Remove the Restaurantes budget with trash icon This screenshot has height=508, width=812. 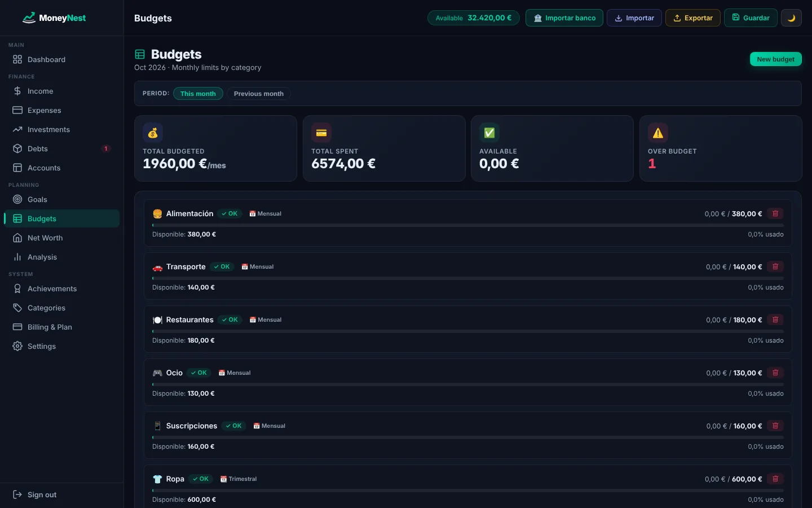tap(775, 319)
